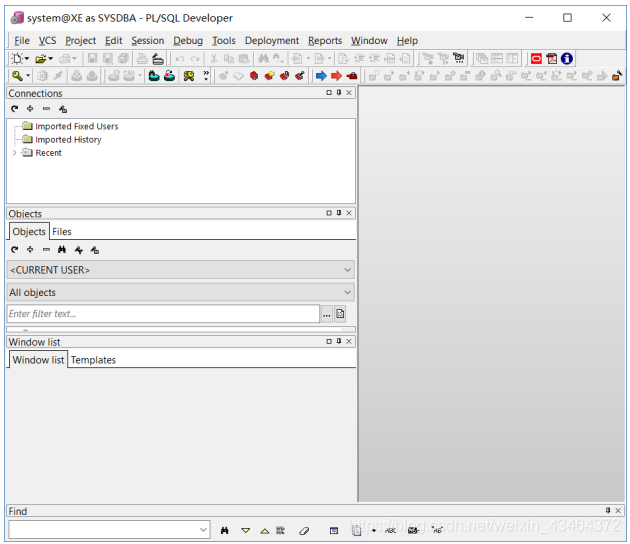This screenshot has width=630, height=544.
Task: Select the Imported History folder
Action: tap(62, 140)
